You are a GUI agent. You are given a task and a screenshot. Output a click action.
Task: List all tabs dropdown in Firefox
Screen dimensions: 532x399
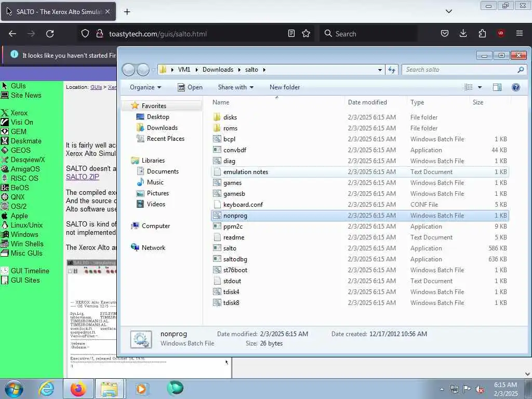point(448,11)
